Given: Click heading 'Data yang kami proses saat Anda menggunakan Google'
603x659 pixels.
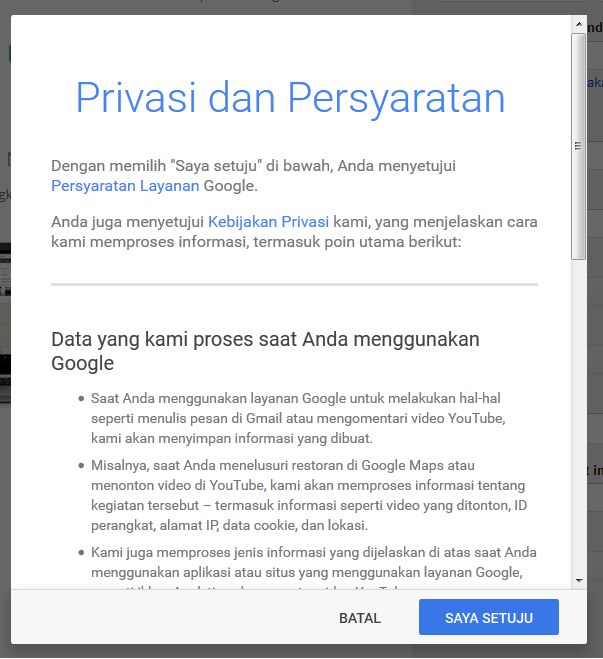Looking at the screenshot, I should click(x=265, y=351).
